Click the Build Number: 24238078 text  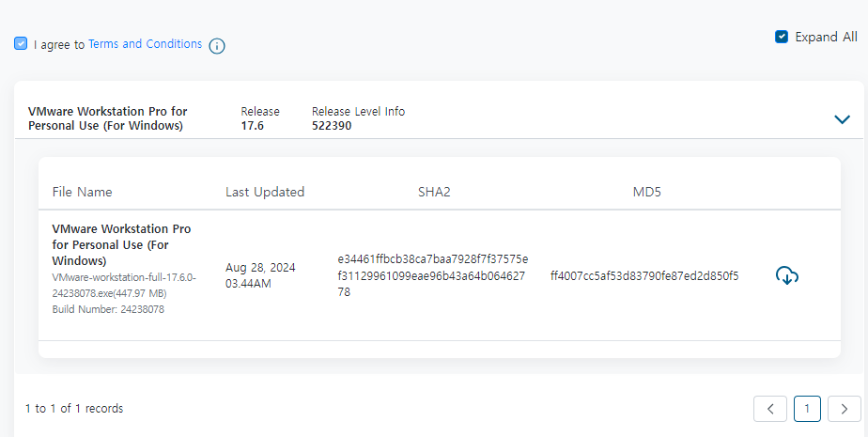(108, 309)
